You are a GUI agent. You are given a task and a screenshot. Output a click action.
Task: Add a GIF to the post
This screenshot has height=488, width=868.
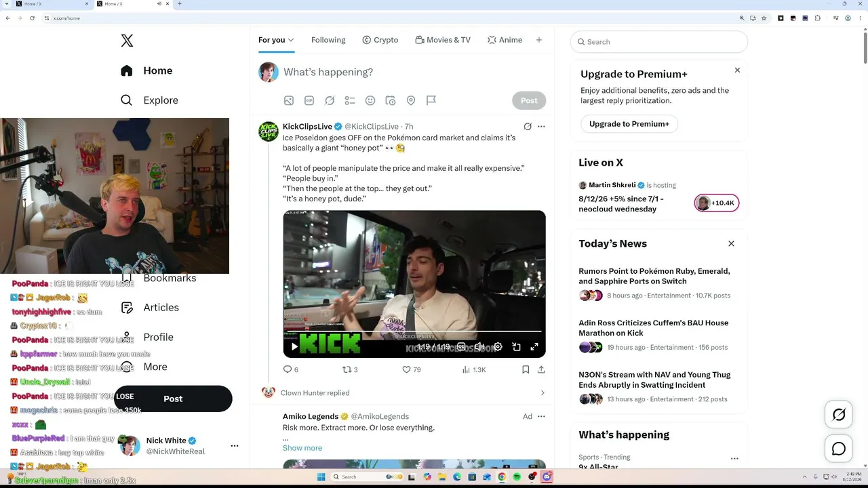point(309,100)
